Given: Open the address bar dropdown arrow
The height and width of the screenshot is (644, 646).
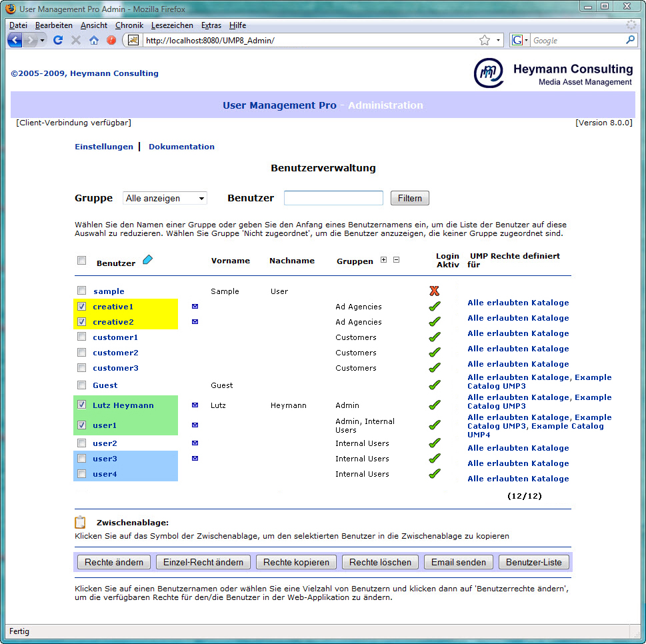Looking at the screenshot, I should tap(498, 41).
